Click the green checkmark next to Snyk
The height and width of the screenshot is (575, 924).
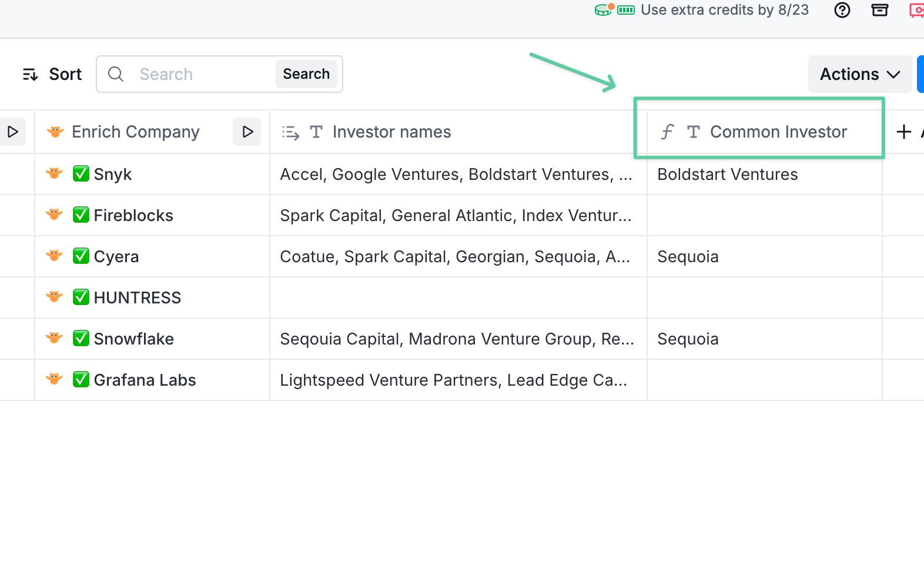click(x=81, y=173)
